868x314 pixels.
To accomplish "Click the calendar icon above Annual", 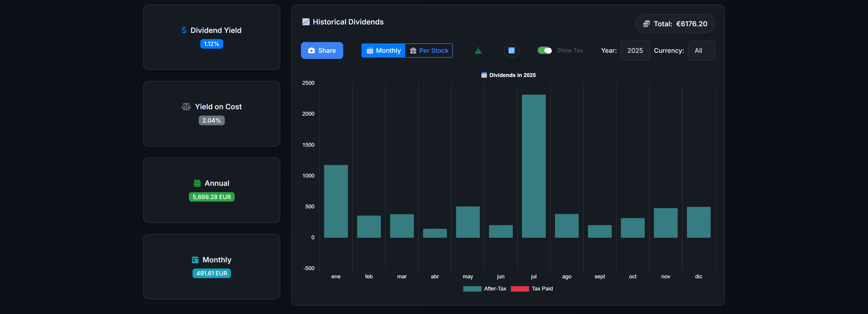I will [198, 183].
